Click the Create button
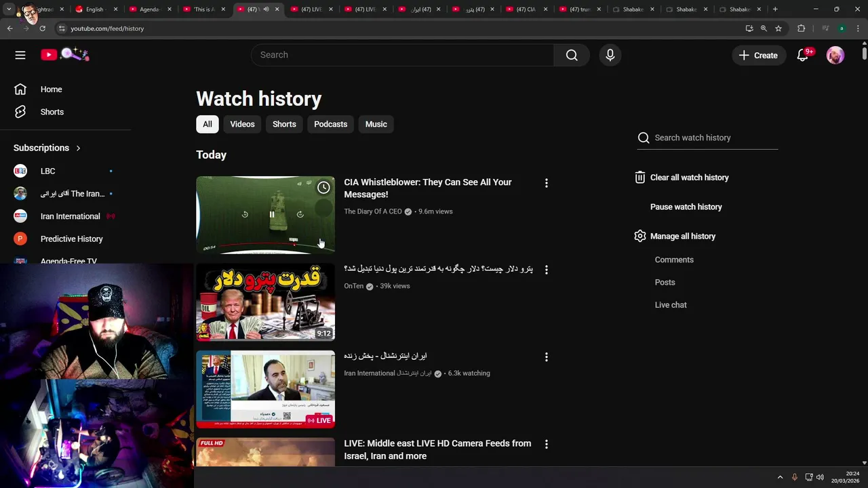The image size is (868, 488). point(759,56)
